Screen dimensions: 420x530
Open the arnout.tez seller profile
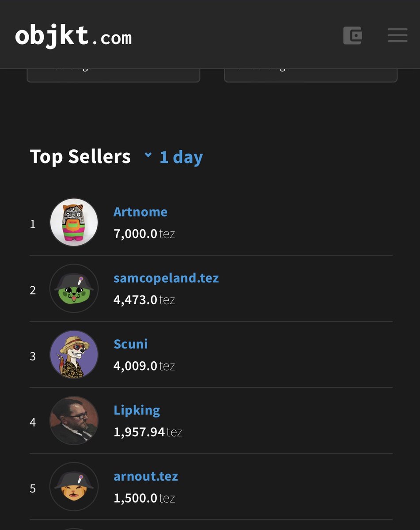146,477
